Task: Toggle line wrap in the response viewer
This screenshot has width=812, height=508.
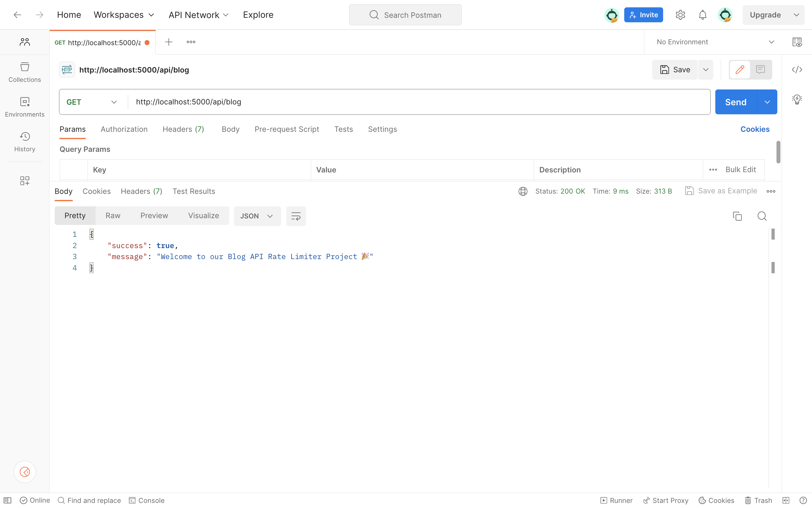Action: pyautogui.click(x=295, y=216)
